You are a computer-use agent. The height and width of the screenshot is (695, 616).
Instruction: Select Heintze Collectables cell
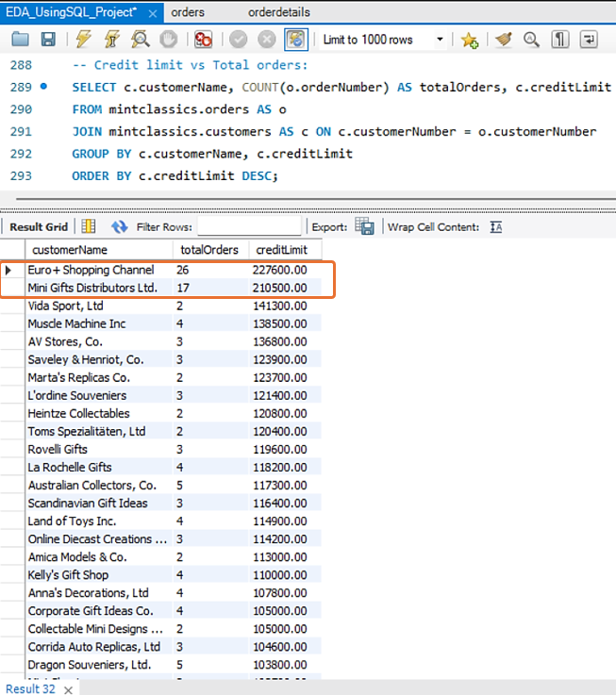99,414
